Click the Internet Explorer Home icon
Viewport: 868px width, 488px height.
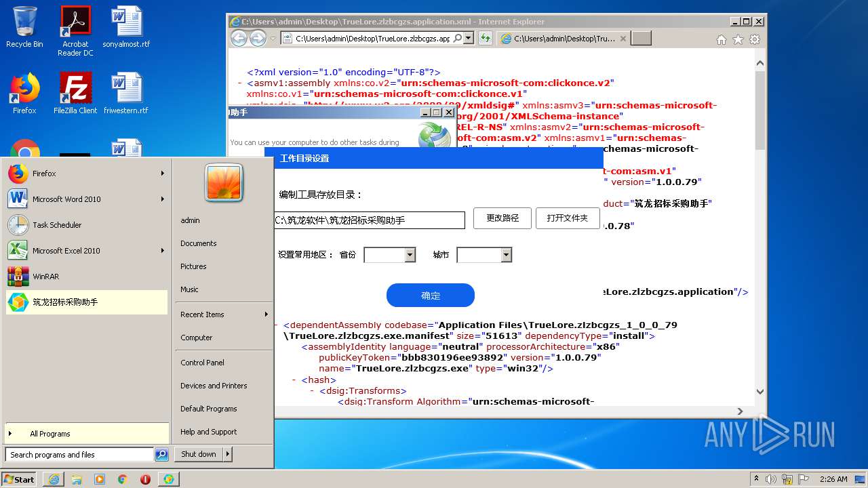pyautogui.click(x=722, y=39)
